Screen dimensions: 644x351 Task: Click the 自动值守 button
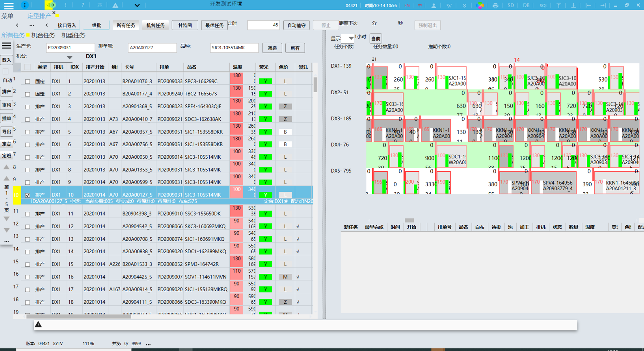click(x=296, y=25)
